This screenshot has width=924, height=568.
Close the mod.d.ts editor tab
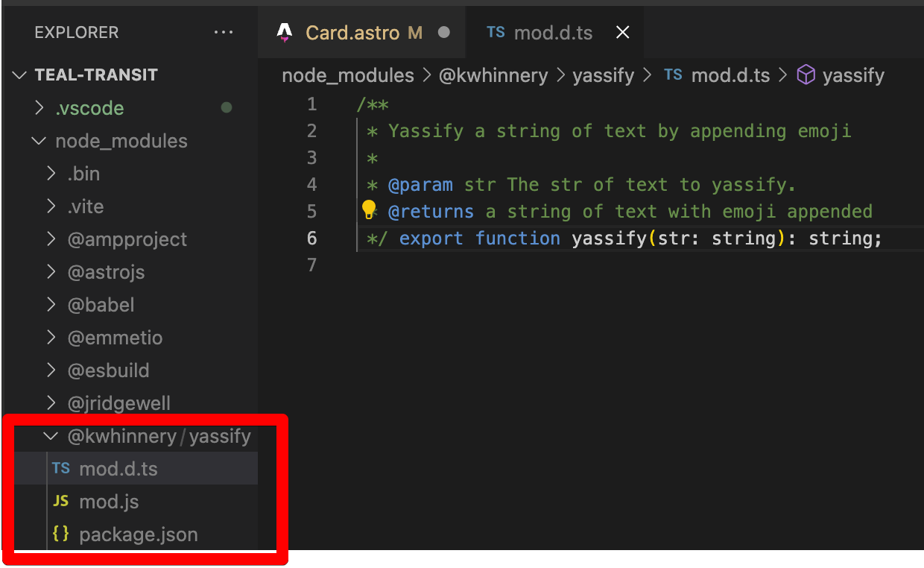623,32
